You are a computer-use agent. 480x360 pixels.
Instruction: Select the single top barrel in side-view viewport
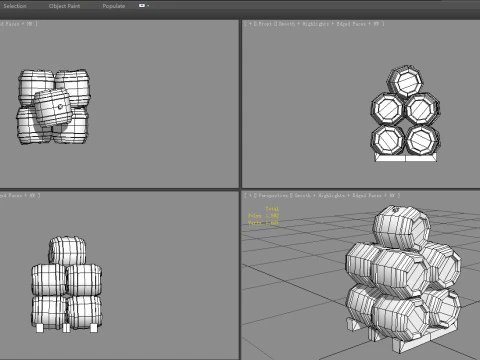click(x=67, y=250)
